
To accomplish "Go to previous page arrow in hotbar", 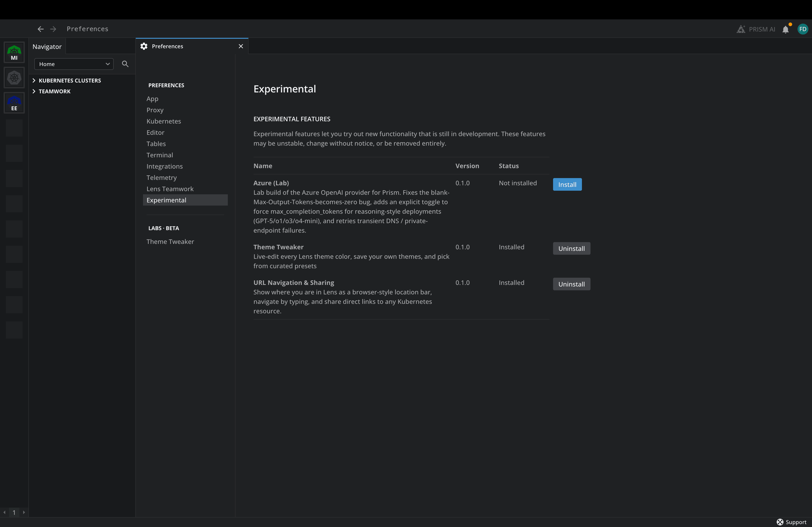I will [4, 512].
